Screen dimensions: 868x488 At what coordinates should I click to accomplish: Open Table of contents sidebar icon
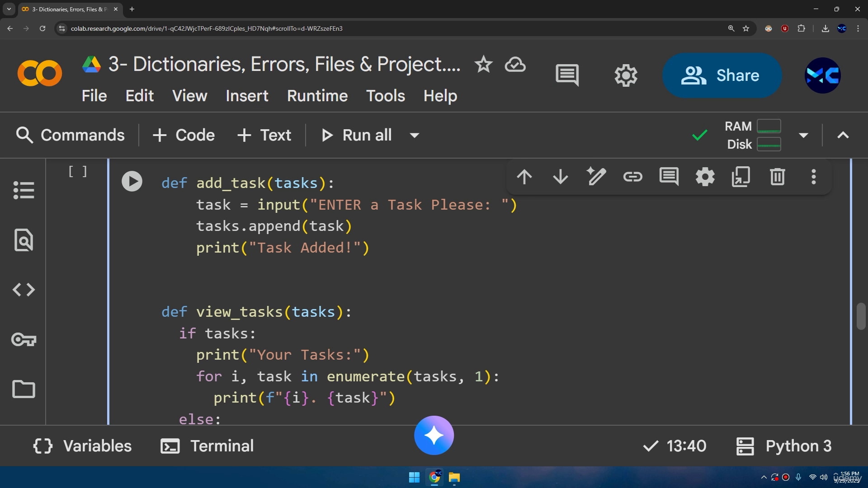tap(24, 190)
